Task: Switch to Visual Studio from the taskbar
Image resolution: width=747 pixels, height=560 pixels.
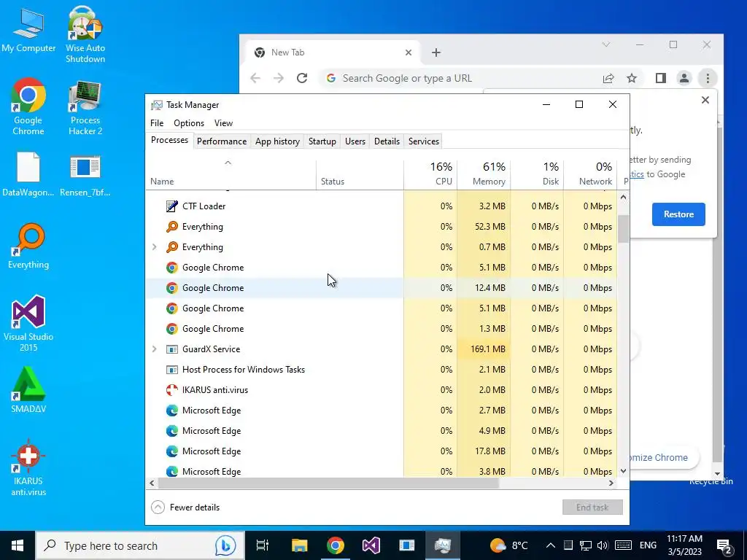Action: point(371,545)
